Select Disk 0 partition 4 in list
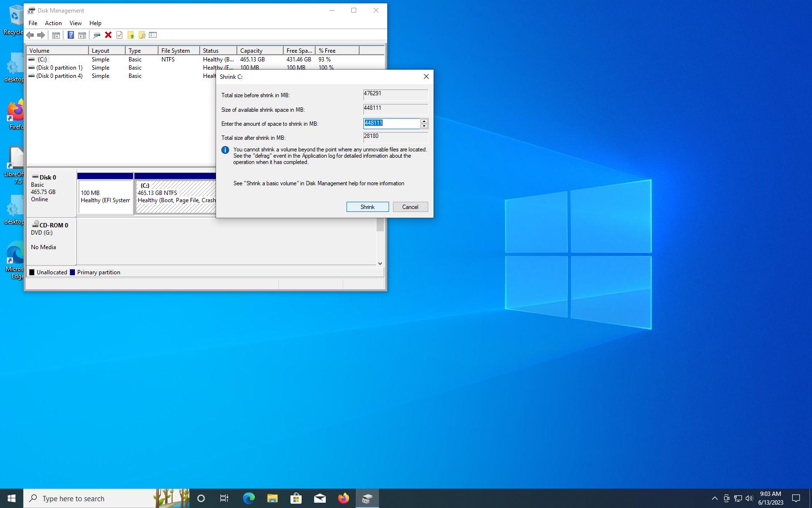Viewport: 812px width, 508px height. (59, 76)
